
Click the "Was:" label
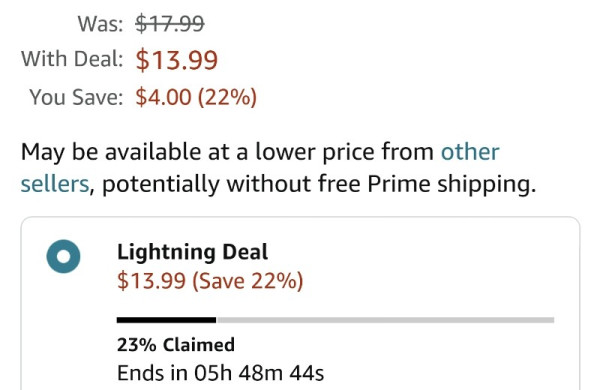[x=101, y=24]
